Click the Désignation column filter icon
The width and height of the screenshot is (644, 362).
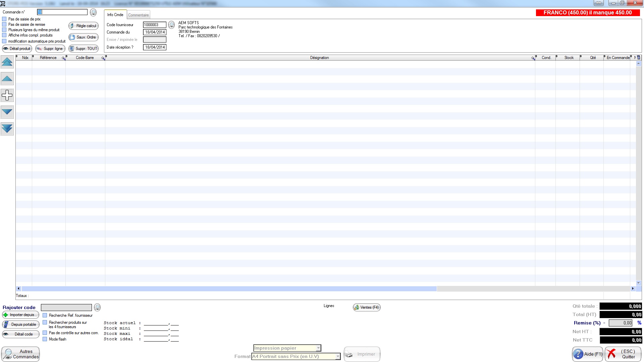coord(533,58)
